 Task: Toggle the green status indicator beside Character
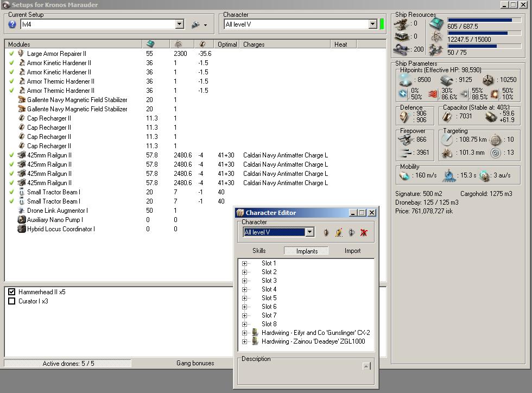382,24
